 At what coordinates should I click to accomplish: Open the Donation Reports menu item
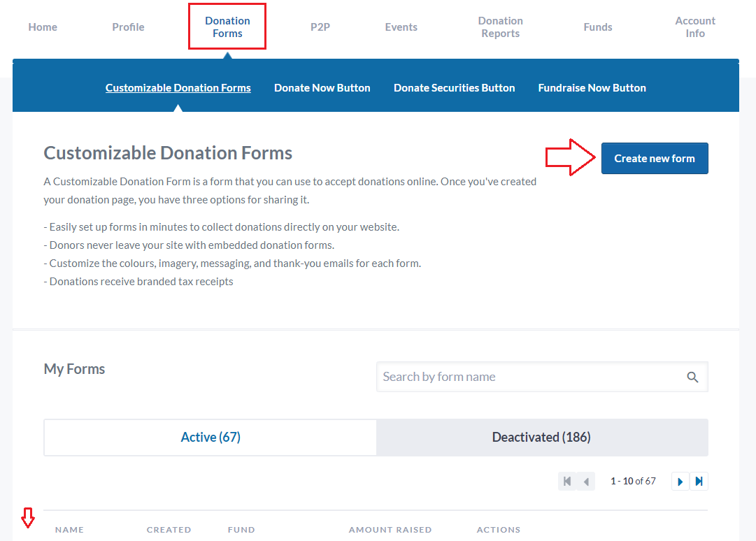(501, 27)
